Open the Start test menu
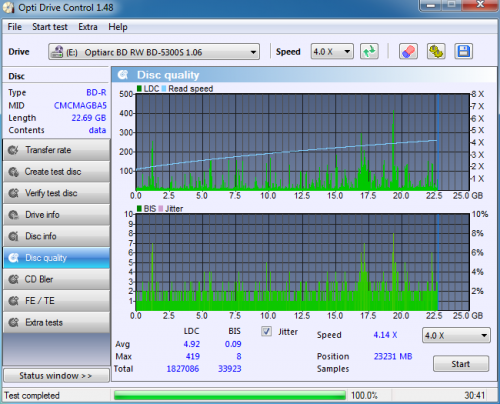This screenshot has height=404, width=500. [50, 27]
